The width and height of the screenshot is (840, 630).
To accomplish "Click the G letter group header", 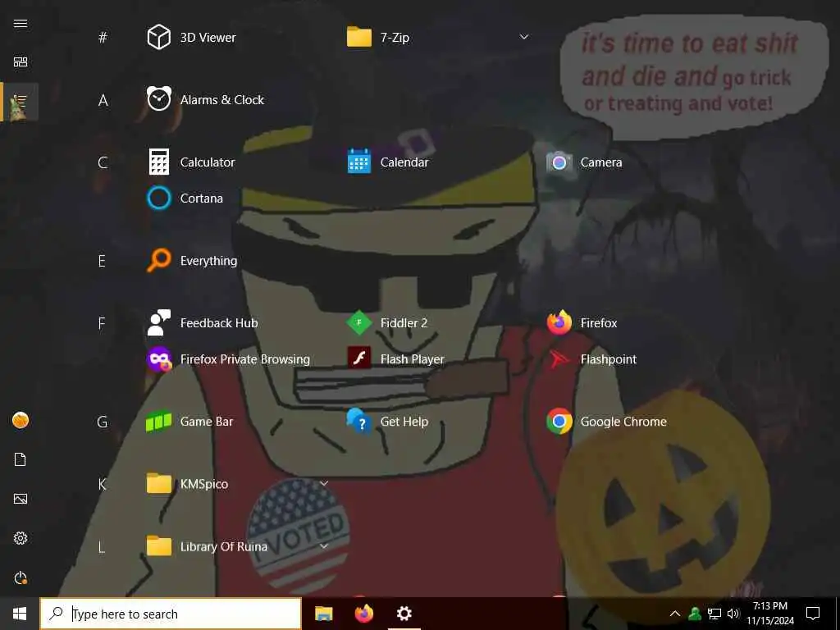I will tap(103, 422).
